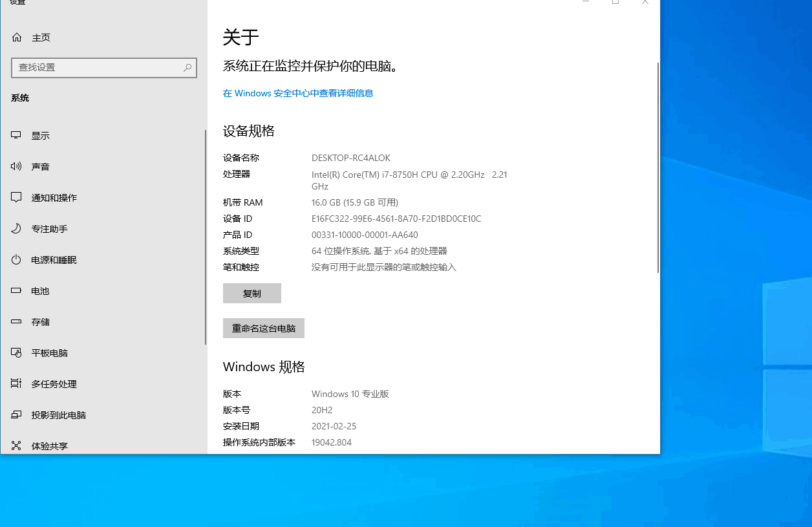The width and height of the screenshot is (812, 527).
Task: Click the 系统正在监控并保护你的电脑 text
Action: [x=310, y=66]
